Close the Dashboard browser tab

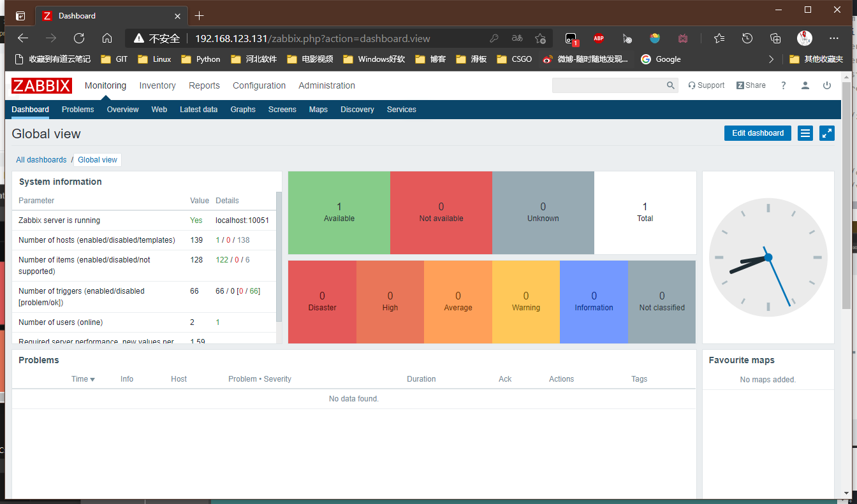point(178,16)
